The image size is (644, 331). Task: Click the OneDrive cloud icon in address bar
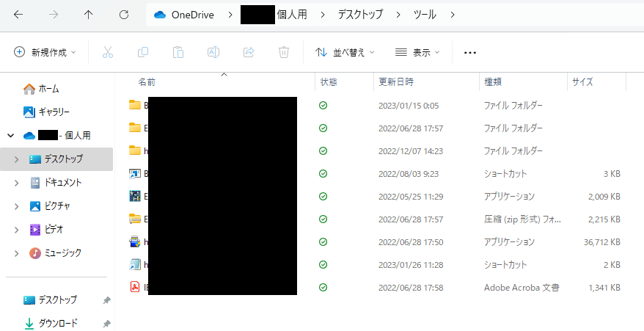pos(160,15)
